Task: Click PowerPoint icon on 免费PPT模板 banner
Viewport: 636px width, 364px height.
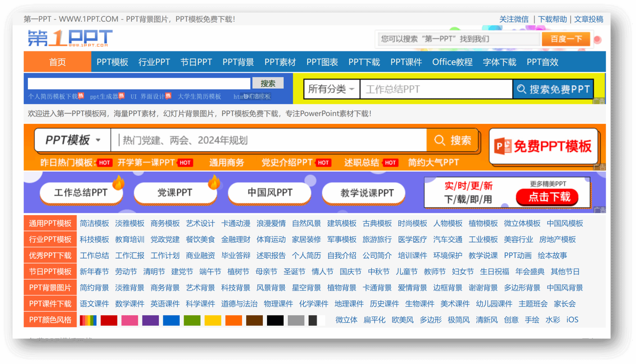Action: [x=503, y=146]
